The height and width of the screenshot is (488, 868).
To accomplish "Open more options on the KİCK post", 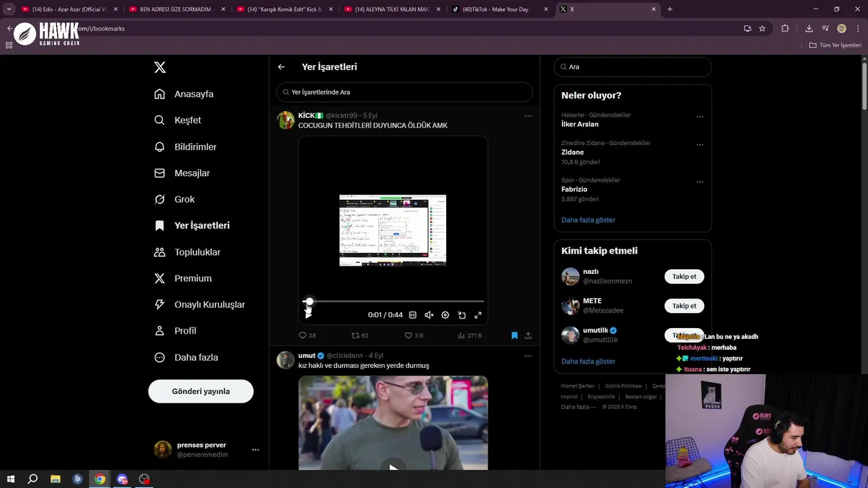I will [x=528, y=116].
